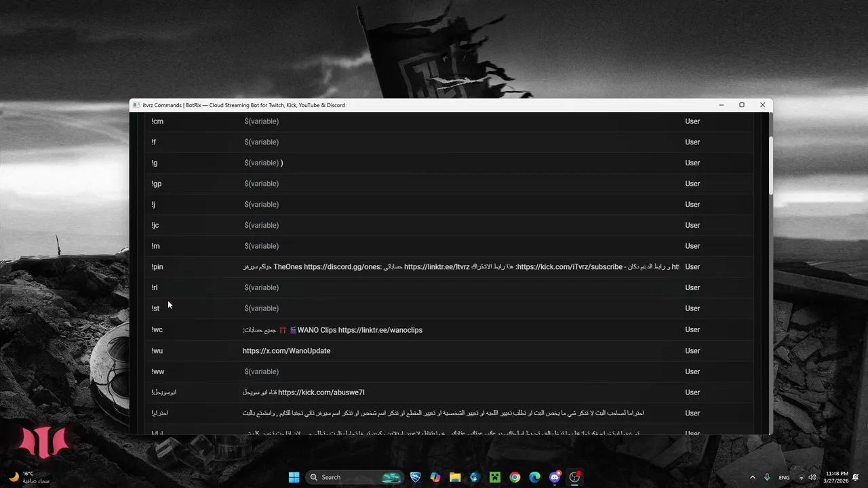Click $(variable) response in the !rl row
This screenshot has height=488, width=868.
(262, 287)
